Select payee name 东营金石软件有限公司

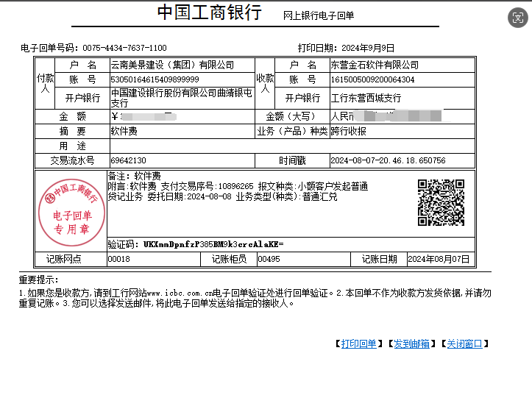coord(375,65)
